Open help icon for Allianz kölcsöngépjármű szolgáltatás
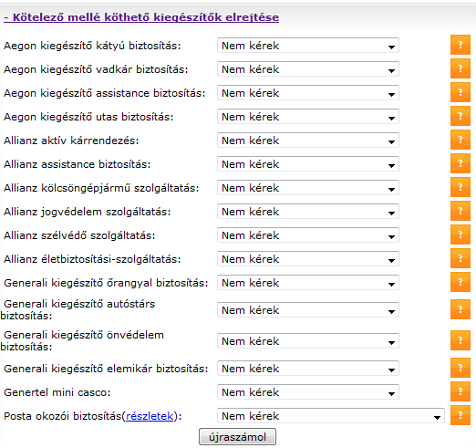 click(460, 187)
